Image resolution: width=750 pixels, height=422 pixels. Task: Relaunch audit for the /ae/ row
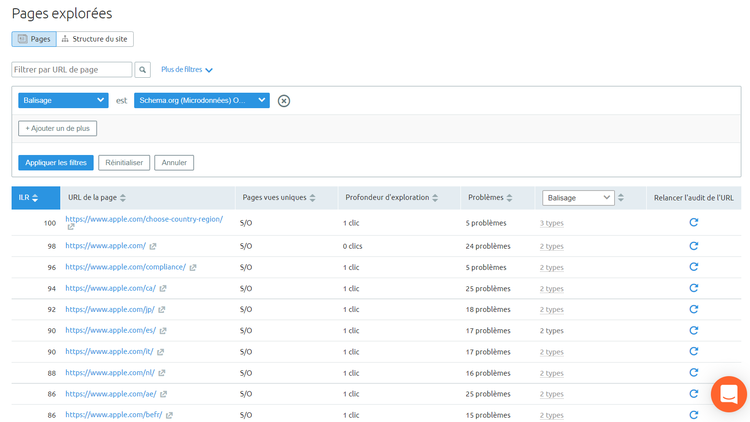pyautogui.click(x=694, y=393)
